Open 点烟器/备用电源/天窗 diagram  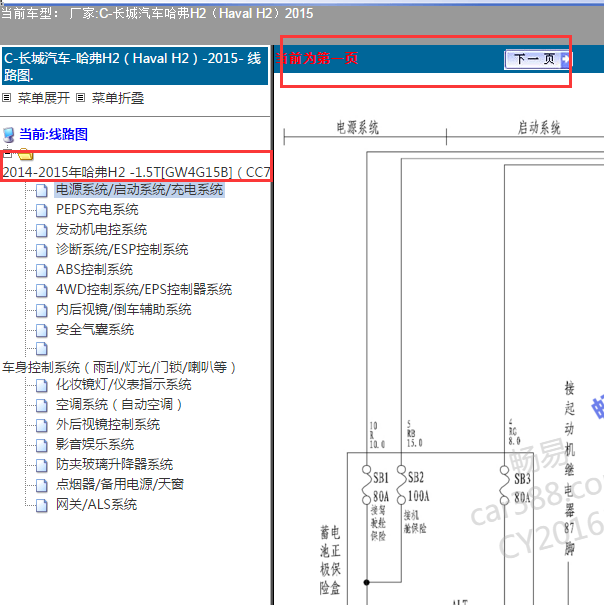point(120,485)
